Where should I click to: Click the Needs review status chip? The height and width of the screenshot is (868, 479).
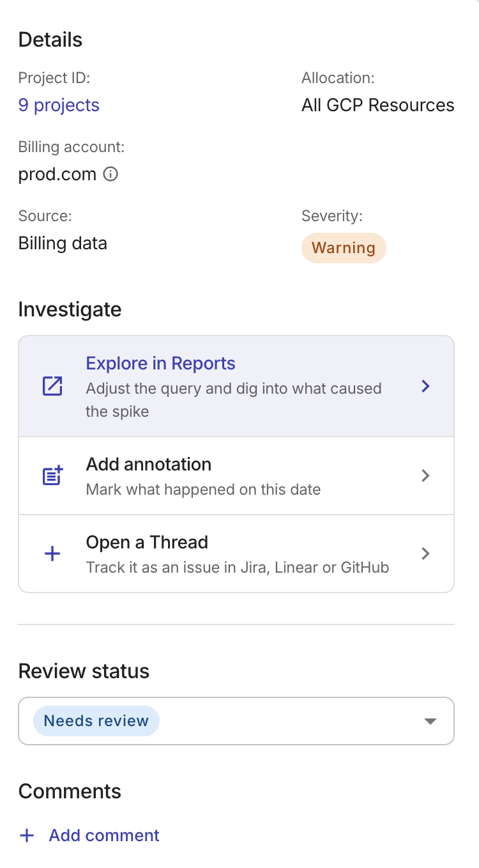click(x=96, y=721)
